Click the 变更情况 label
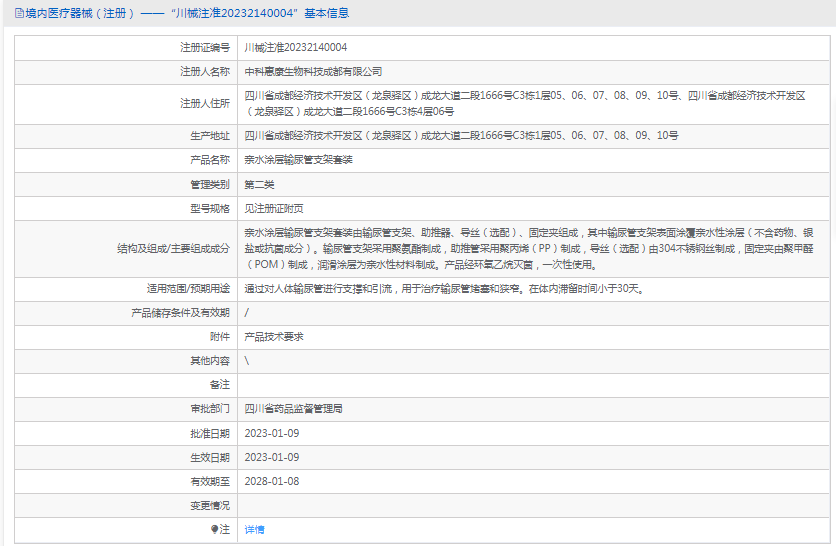The height and width of the screenshot is (546, 836). point(210,505)
